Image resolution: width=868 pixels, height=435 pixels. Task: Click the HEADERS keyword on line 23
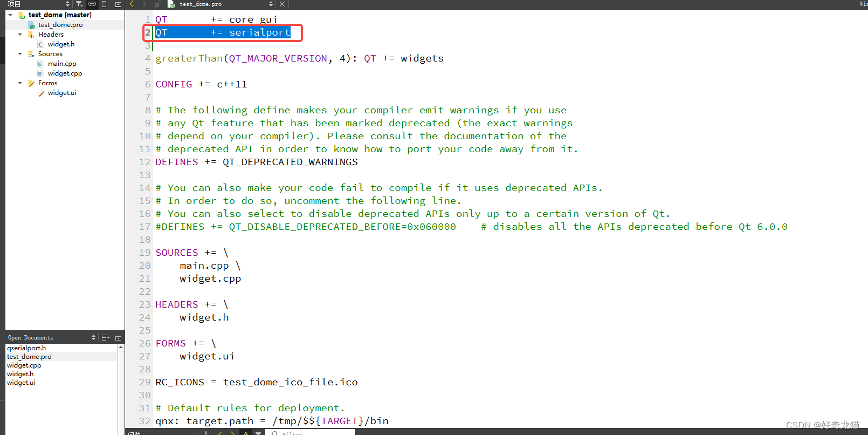177,304
